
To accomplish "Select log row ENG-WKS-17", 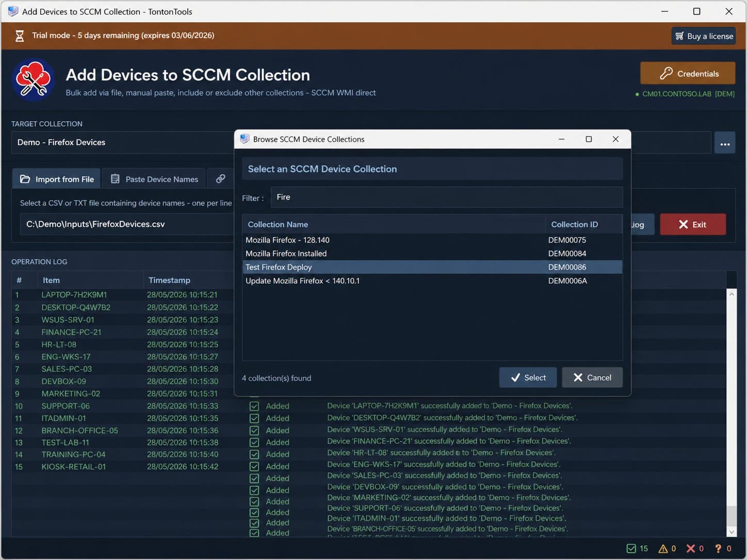I will click(x=123, y=357).
